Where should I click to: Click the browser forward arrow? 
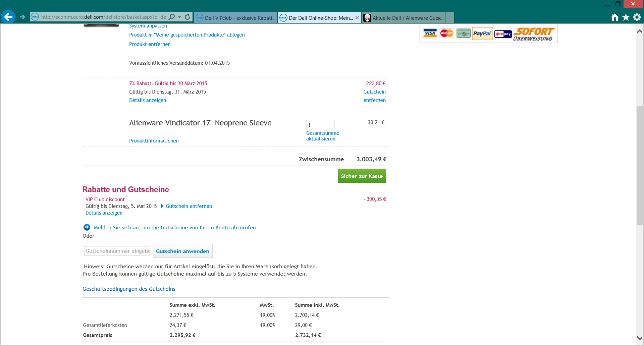pos(22,17)
